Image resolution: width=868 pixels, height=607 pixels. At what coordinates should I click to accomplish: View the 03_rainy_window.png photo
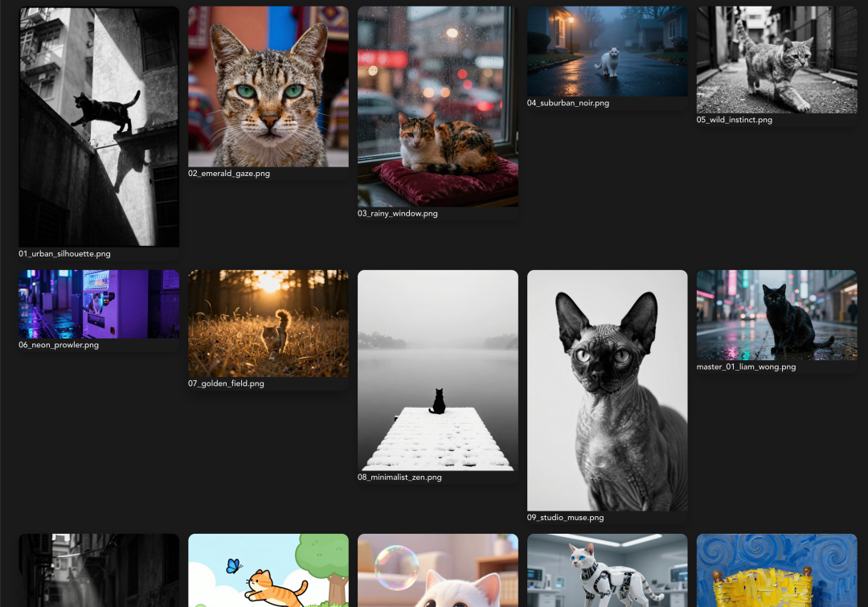[438, 106]
